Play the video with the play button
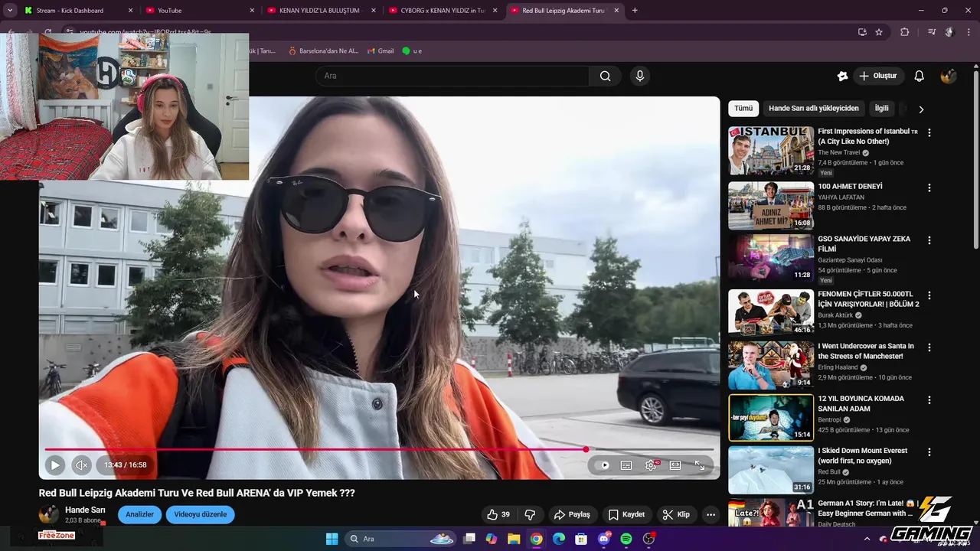 pos(55,465)
